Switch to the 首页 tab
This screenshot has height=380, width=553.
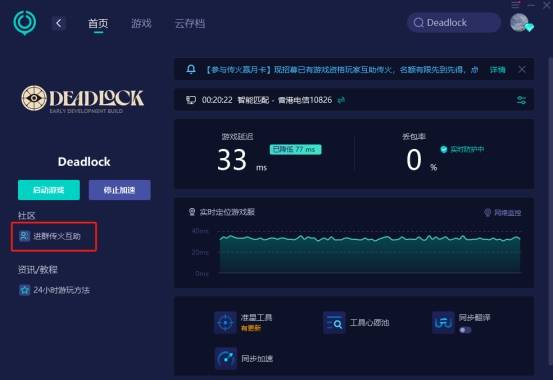click(x=98, y=24)
